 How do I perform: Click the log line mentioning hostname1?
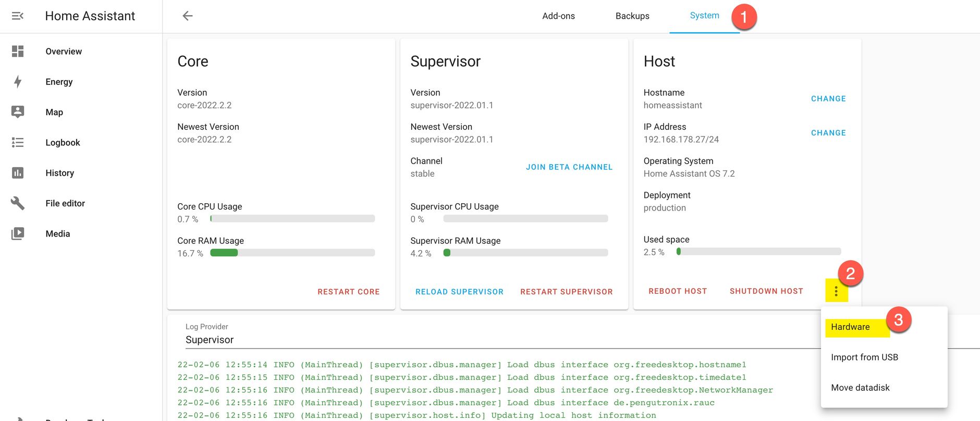pyautogui.click(x=462, y=365)
